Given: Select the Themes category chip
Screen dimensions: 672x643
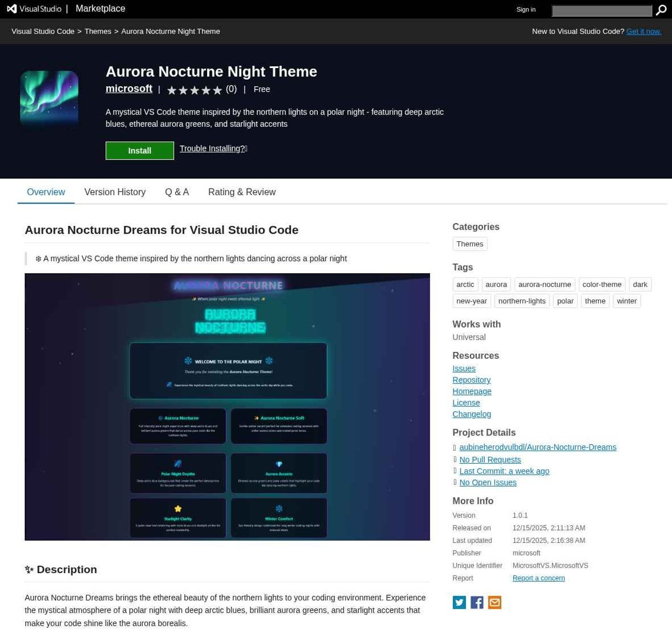Looking at the screenshot, I should 470,244.
